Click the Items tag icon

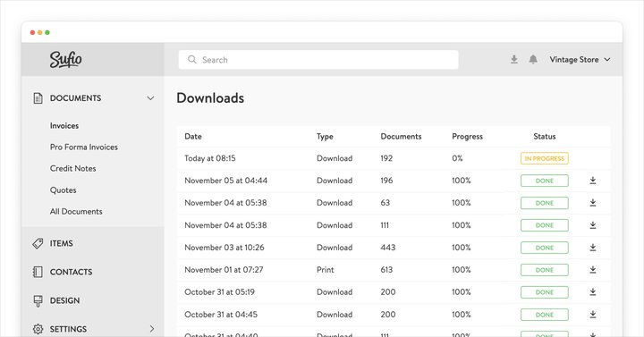[x=38, y=243]
